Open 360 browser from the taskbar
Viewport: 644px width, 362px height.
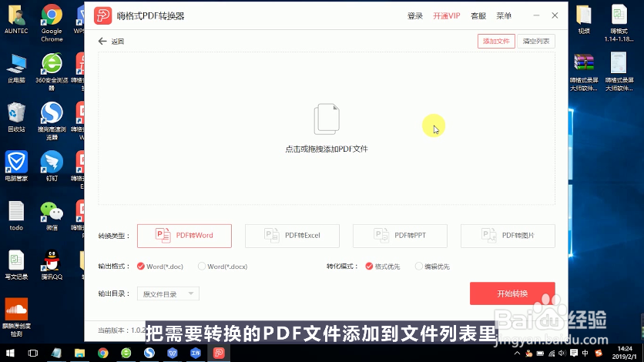point(126,353)
